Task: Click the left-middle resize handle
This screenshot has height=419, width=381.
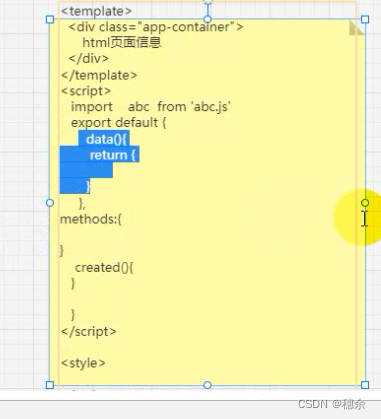Action: point(50,203)
